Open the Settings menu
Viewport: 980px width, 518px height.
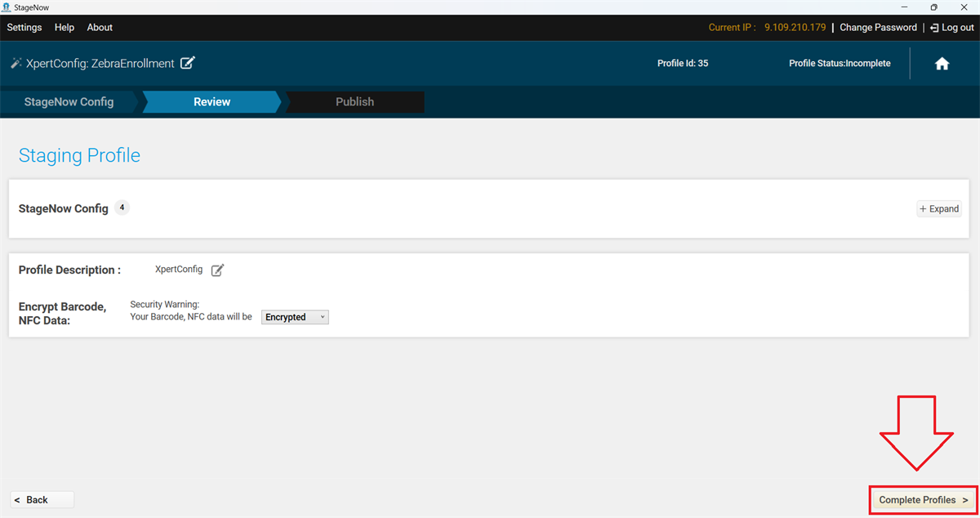coord(24,27)
